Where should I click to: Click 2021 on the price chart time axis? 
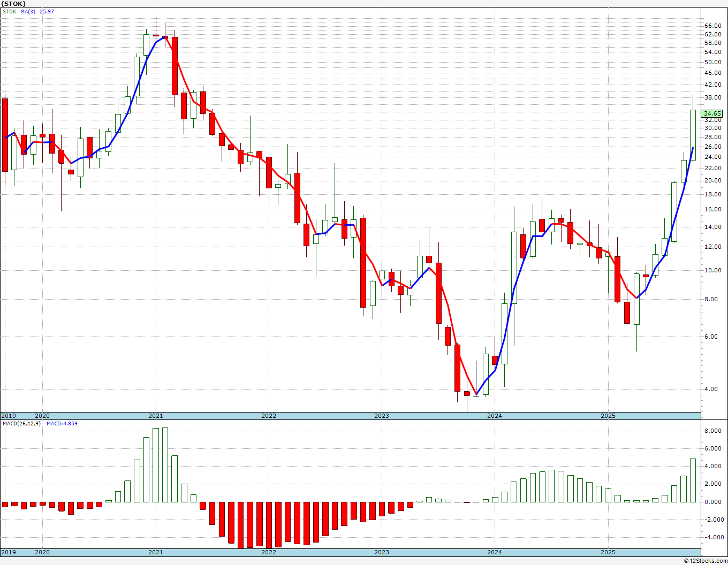155,416
